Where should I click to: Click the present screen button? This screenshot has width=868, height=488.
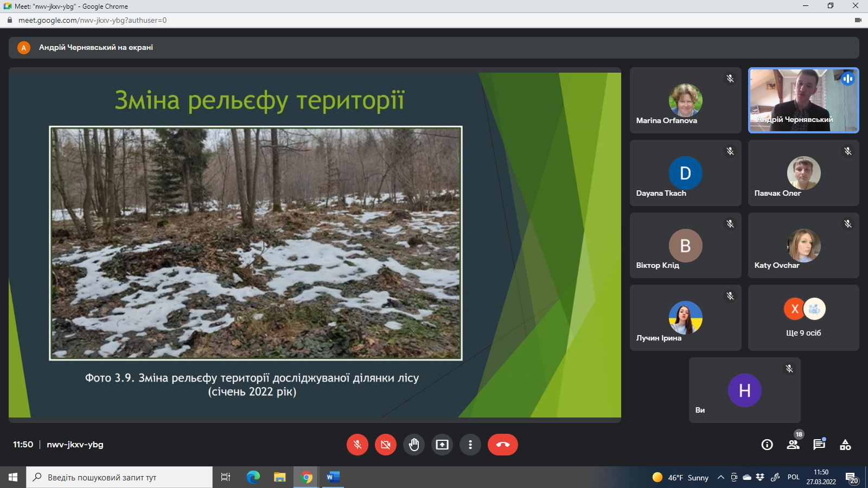(442, 445)
